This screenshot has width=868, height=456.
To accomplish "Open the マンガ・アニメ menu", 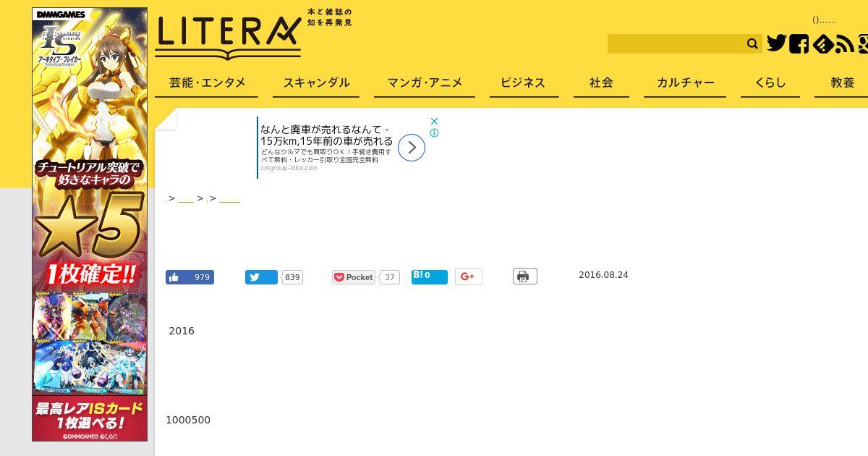I will (425, 83).
